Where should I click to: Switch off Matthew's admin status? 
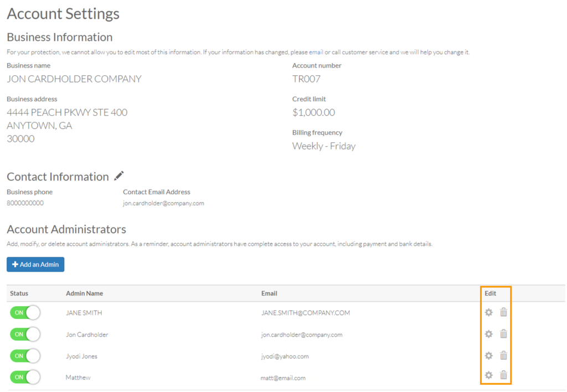25,378
